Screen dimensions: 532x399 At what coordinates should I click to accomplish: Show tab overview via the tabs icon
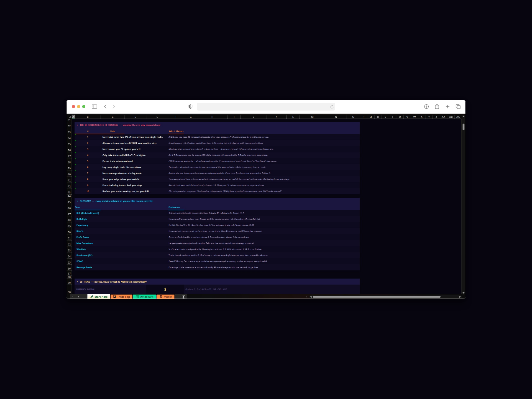pos(458,106)
